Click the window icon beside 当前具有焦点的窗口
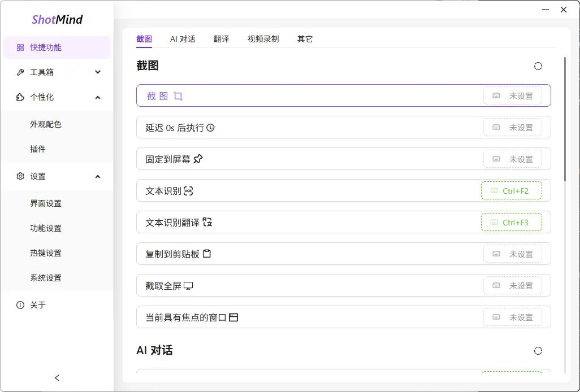The image size is (580, 392). (233, 317)
